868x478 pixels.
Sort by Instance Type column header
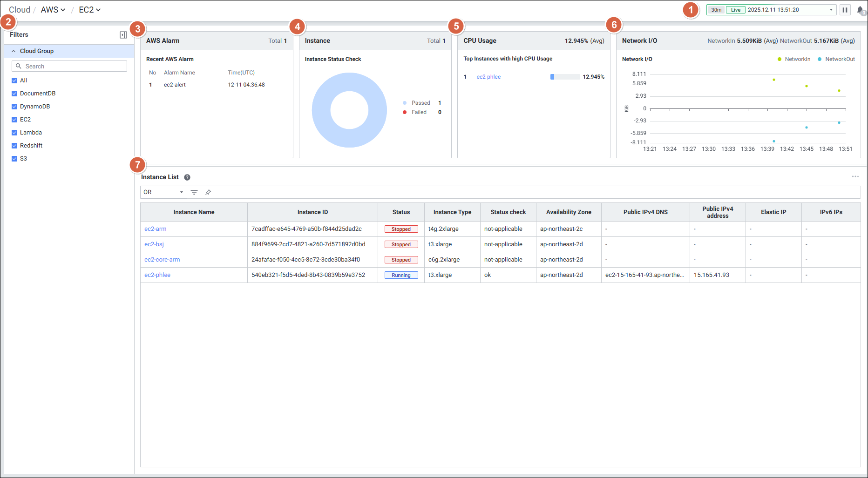coord(452,212)
